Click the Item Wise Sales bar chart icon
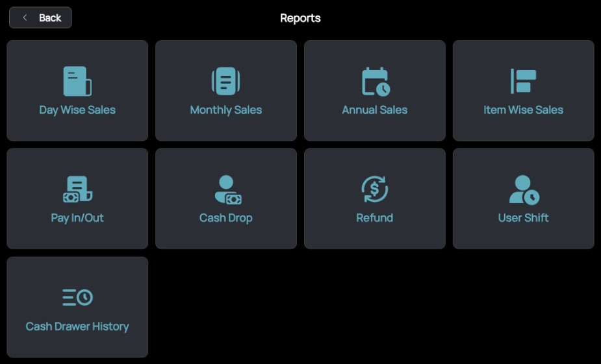 point(523,81)
